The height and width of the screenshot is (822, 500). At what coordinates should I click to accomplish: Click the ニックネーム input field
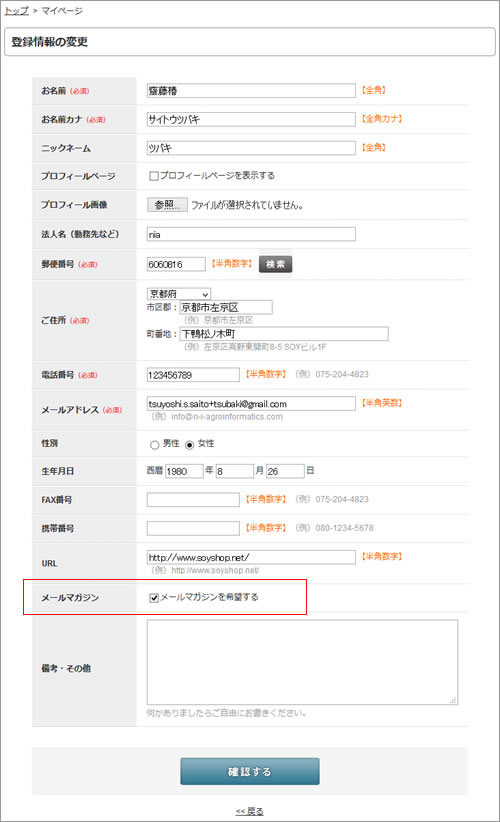tap(251, 148)
